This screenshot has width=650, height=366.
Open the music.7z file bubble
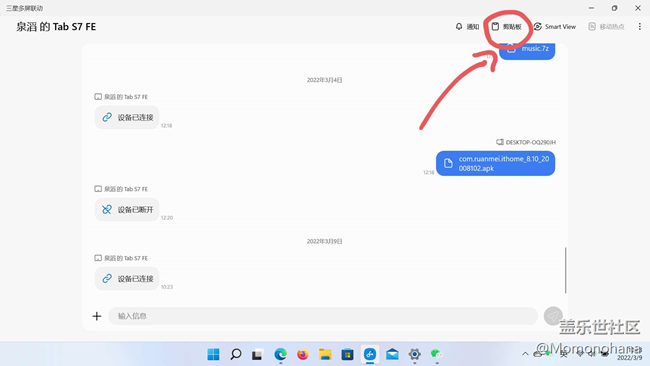coord(527,51)
